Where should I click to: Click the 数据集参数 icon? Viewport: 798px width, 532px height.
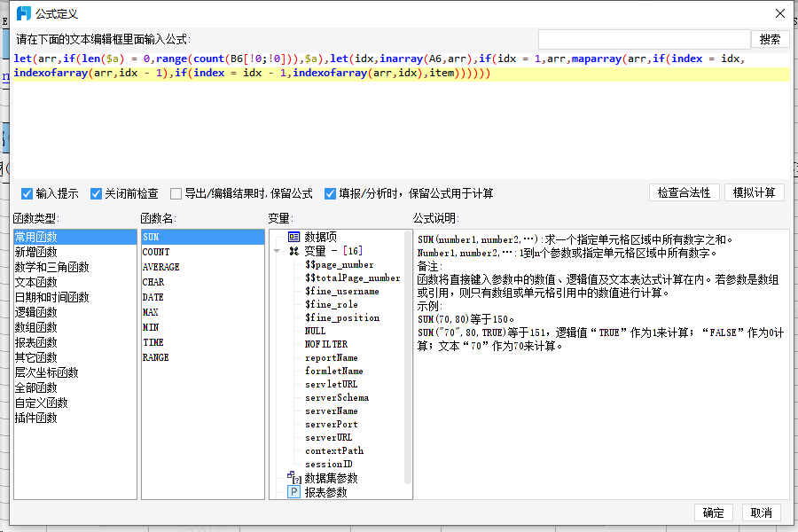pyautogui.click(x=293, y=478)
